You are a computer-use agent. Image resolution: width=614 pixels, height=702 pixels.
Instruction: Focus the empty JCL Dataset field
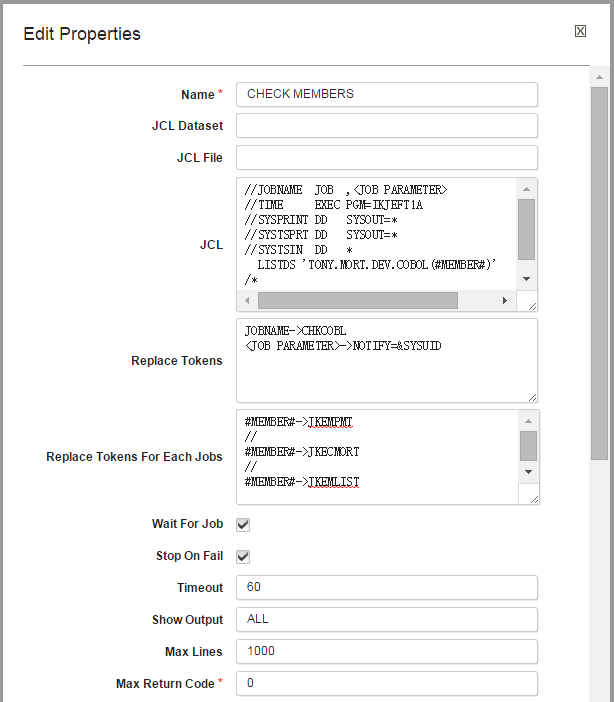click(x=387, y=126)
